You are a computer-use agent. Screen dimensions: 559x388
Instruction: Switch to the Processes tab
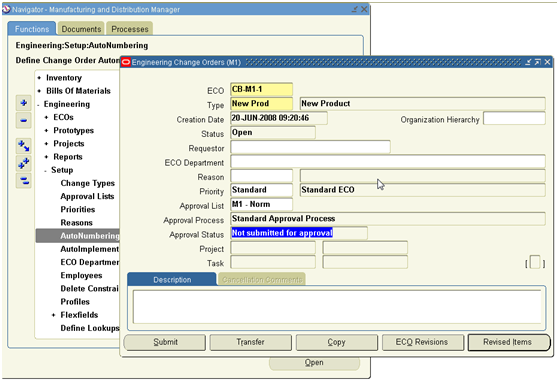[130, 29]
